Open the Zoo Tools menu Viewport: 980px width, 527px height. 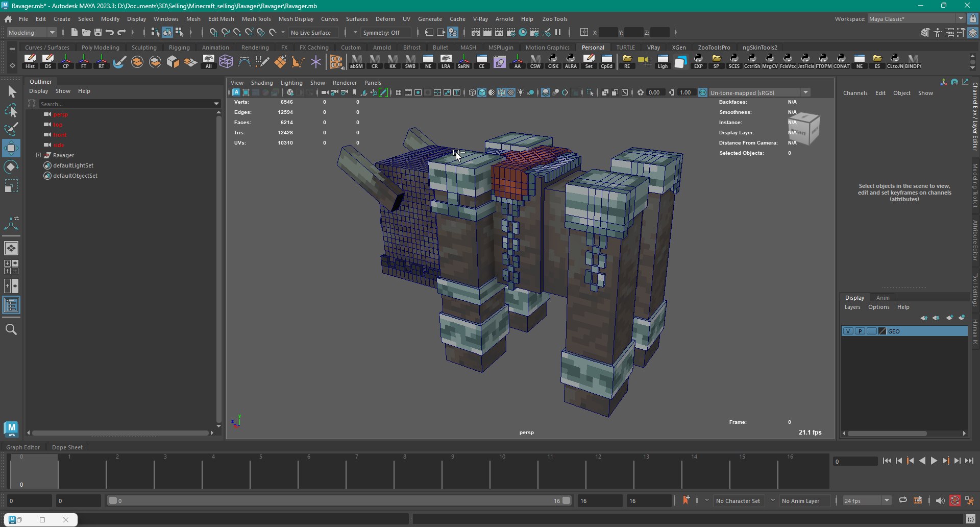554,19
